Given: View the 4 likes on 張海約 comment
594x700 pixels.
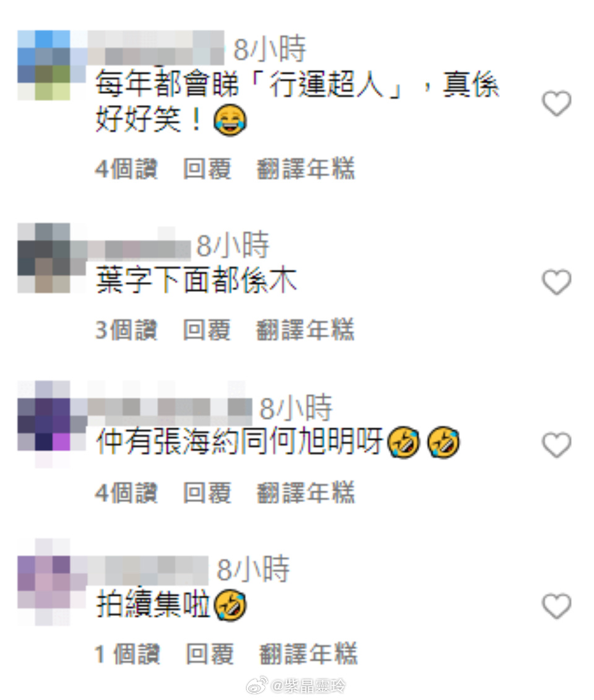Looking at the screenshot, I should pyautogui.click(x=126, y=493).
